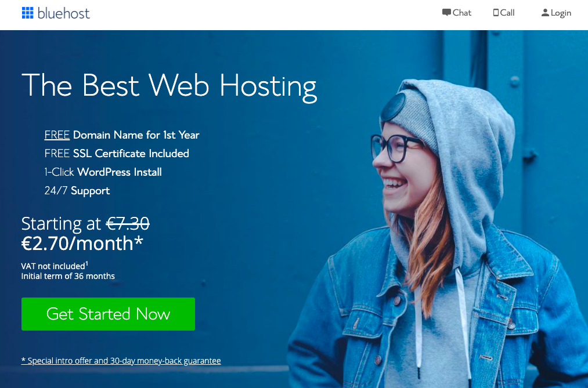
Task: Select the Chat label in header
Action: 461,13
